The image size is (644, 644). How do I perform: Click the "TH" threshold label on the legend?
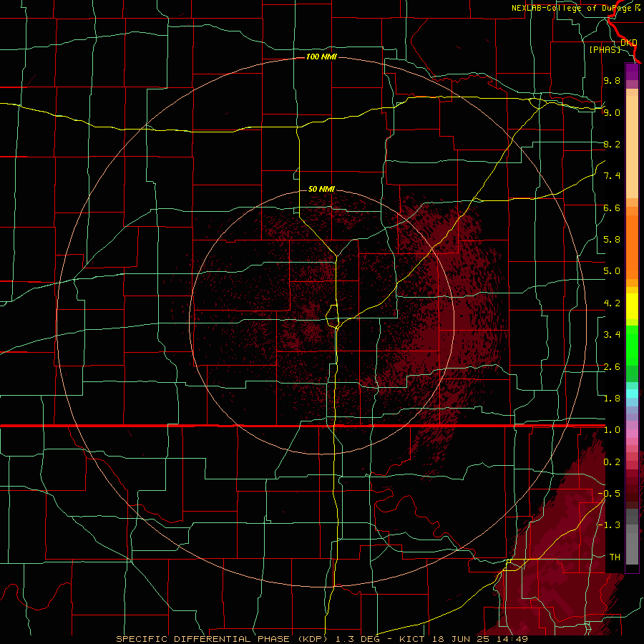point(615,557)
